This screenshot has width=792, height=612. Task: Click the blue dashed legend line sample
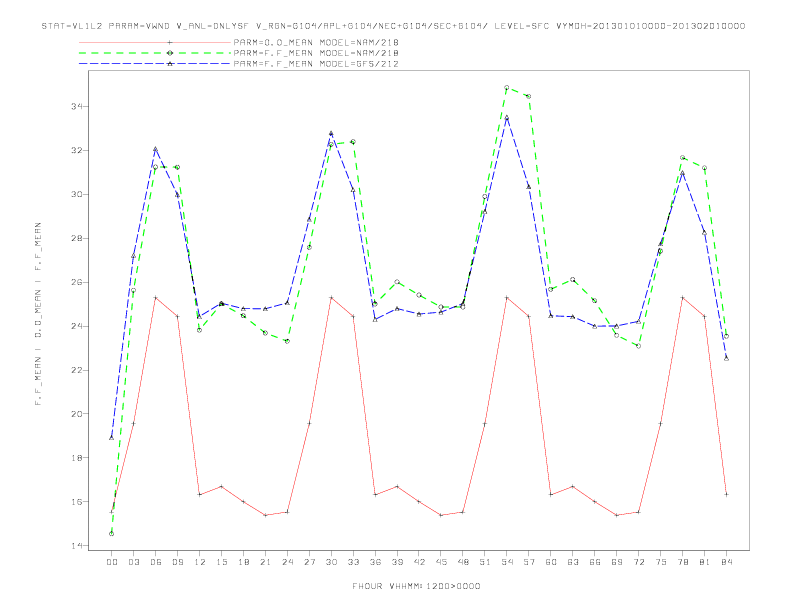click(155, 64)
